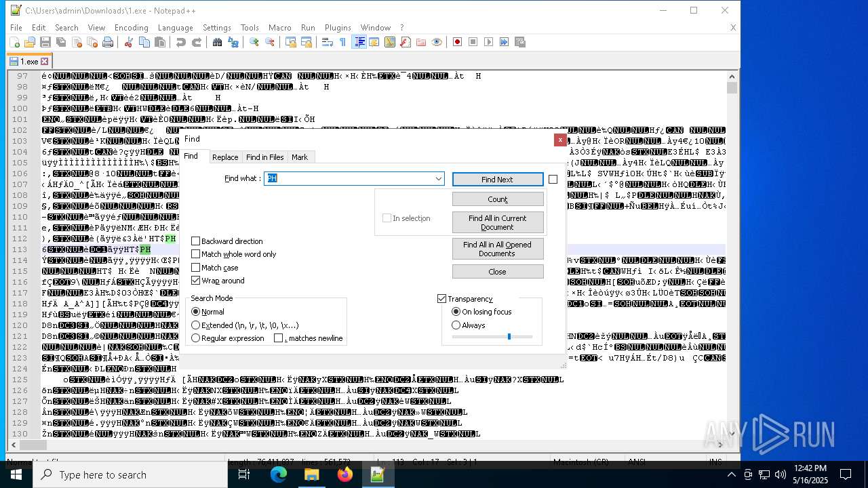Click Find Next button

click(498, 180)
